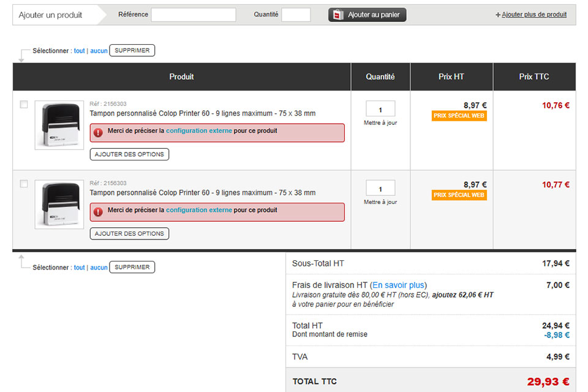
Task: Click 'Mettre à jour' in the 10,77 € row
Action: [380, 202]
